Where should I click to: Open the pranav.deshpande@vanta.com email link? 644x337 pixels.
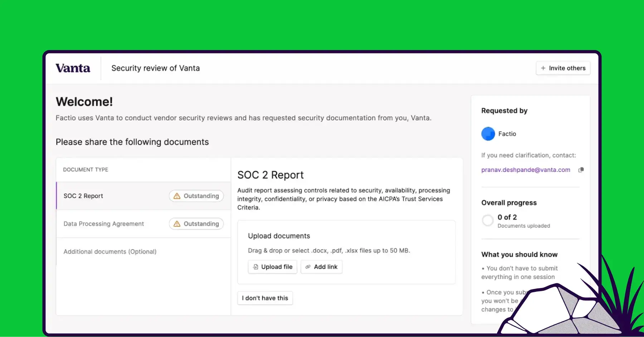coord(525,170)
